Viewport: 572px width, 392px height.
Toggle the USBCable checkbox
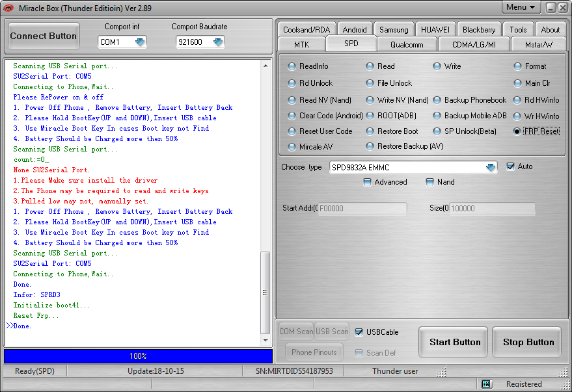359,332
